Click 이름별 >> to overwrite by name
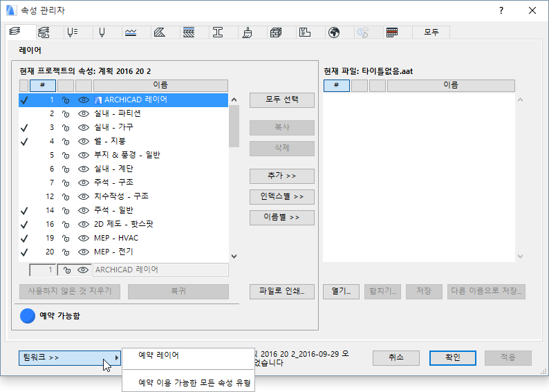Screen dimensions: 549x392 (282, 217)
